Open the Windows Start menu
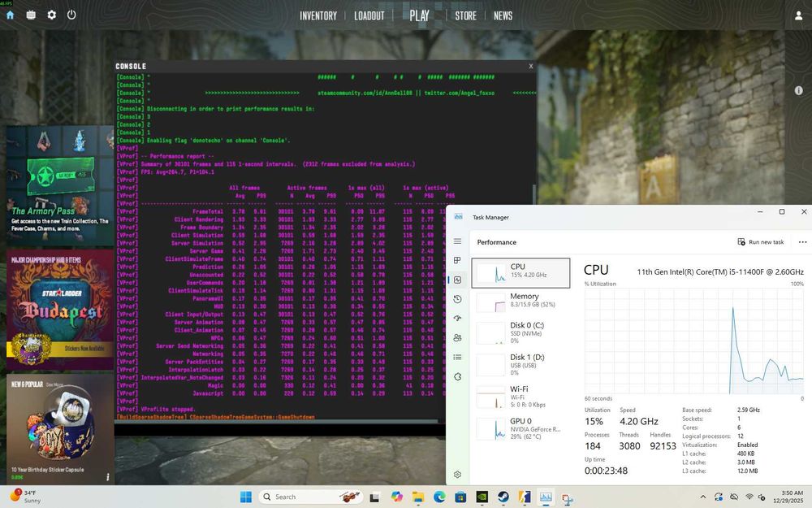Screen dimensions: 812x508 pos(246,497)
